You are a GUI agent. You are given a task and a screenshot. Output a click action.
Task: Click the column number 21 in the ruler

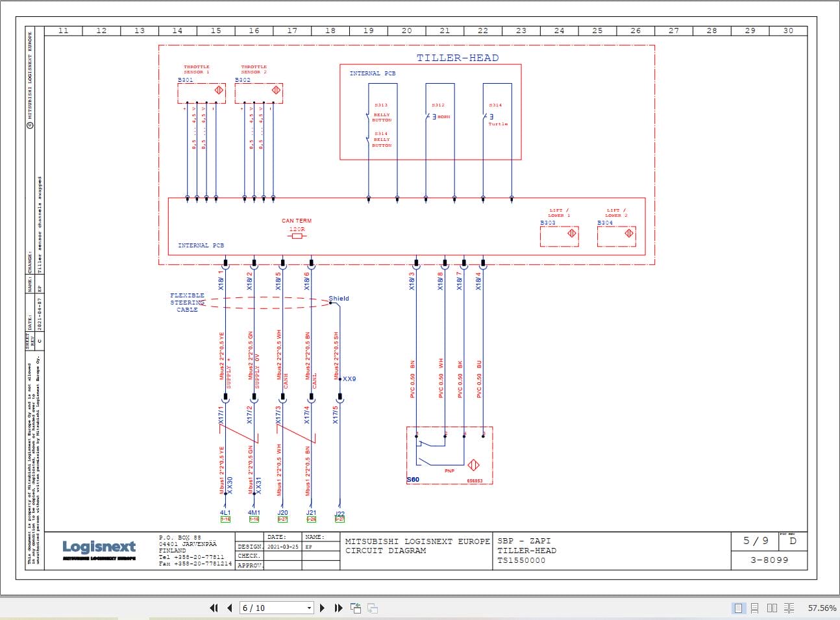[x=445, y=31]
